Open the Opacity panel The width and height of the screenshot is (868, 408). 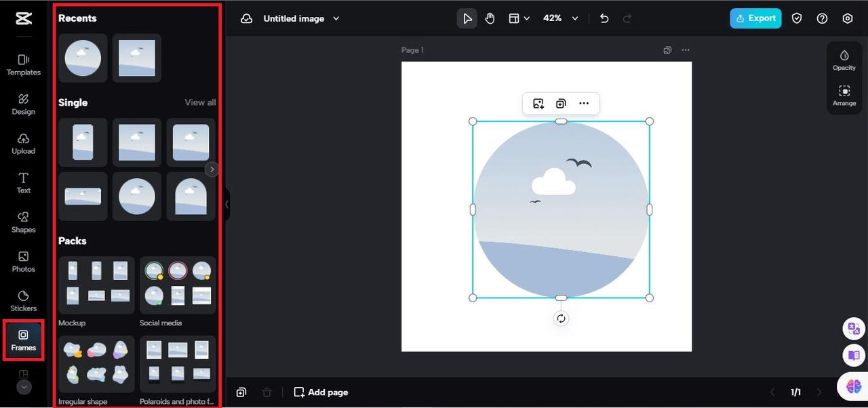point(844,60)
